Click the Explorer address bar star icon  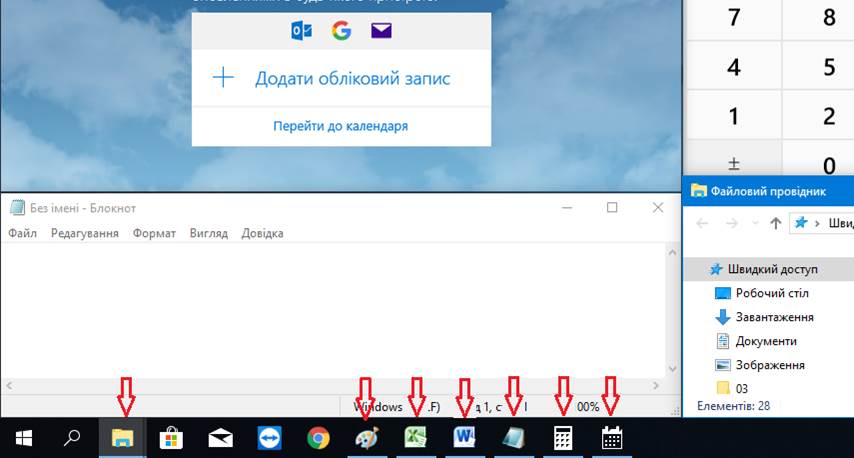coord(801,223)
